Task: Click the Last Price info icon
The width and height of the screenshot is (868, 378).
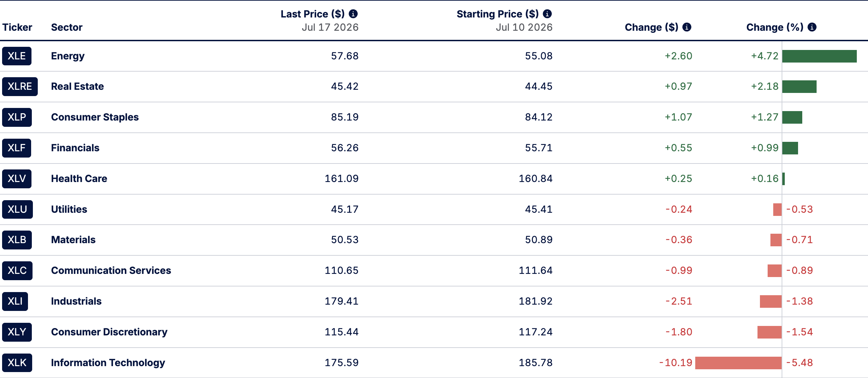Action: [x=353, y=14]
